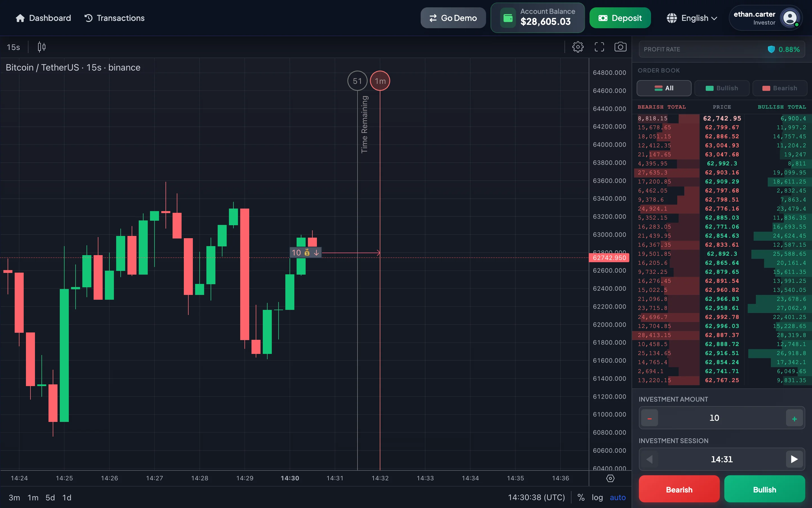Click current price label 62742.950 on axis
This screenshot has height=508, width=812.
pos(609,258)
